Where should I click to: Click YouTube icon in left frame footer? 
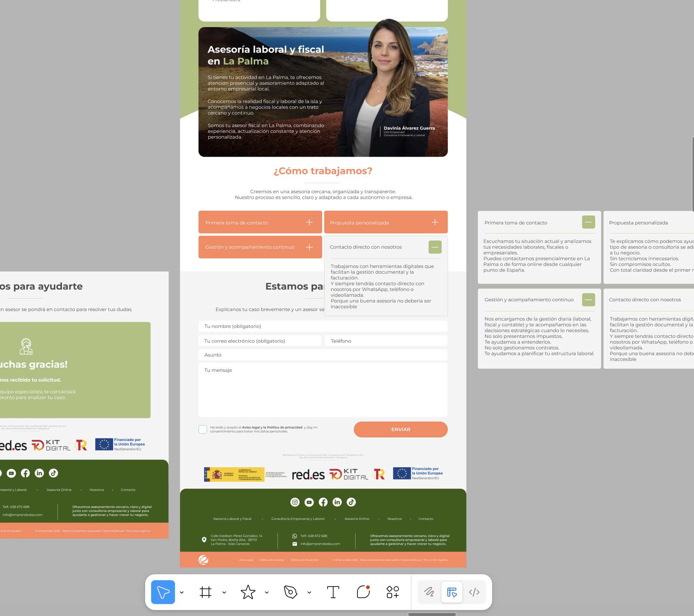pos(11,473)
